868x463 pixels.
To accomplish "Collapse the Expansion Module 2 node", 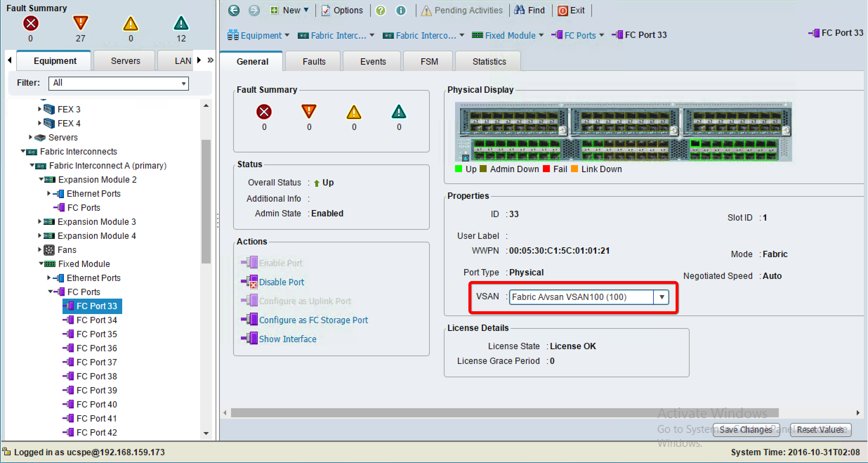I will coord(41,179).
